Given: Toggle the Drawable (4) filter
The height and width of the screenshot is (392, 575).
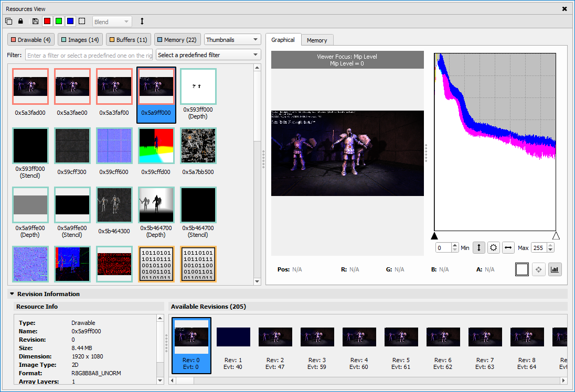Looking at the screenshot, I should click(31, 39).
